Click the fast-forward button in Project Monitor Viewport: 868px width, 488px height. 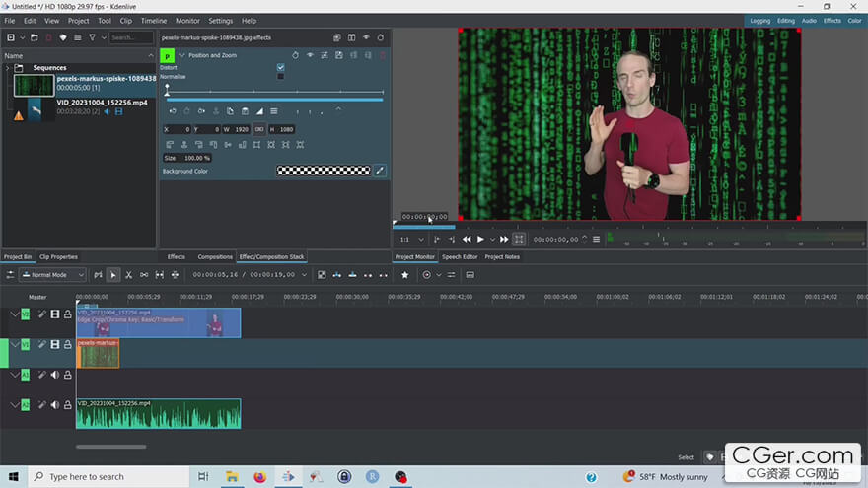(x=504, y=239)
